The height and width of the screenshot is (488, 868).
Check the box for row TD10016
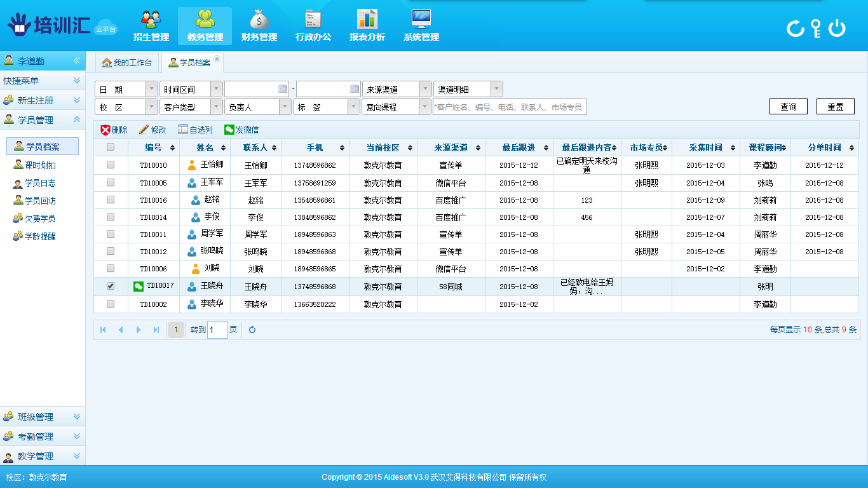tap(111, 200)
